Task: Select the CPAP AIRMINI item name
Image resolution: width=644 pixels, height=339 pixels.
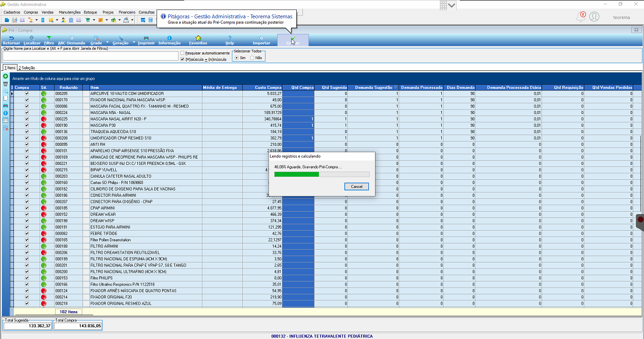Action: coord(102,208)
